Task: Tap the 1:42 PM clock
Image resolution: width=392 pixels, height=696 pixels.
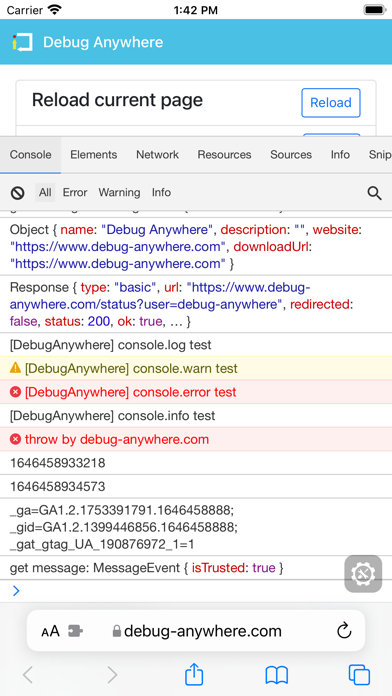Action: (x=196, y=10)
